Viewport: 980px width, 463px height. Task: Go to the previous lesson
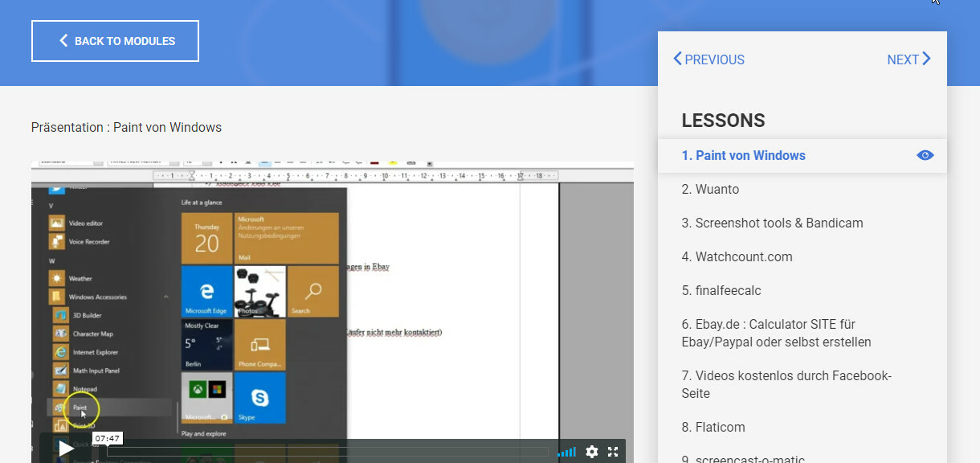pos(708,59)
